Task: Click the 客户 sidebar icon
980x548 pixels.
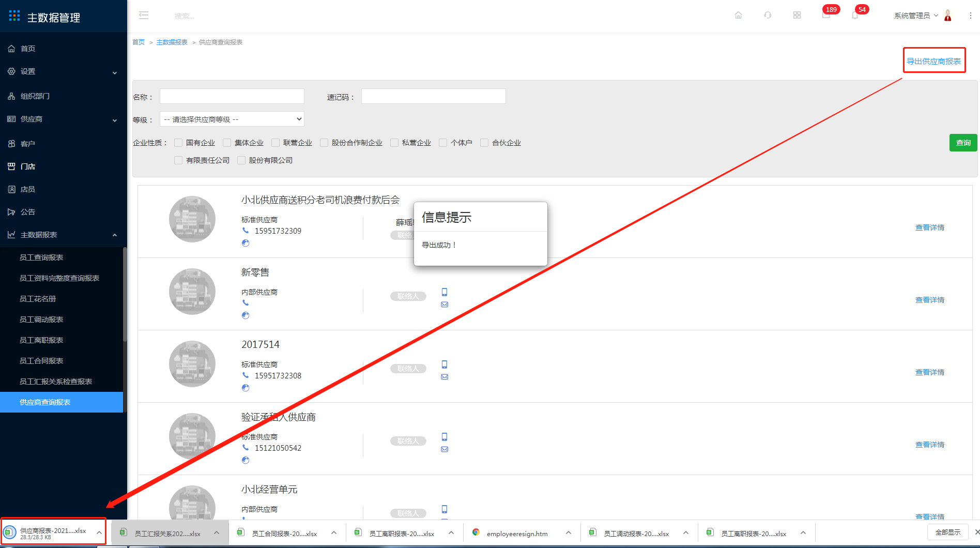Action: coord(11,144)
